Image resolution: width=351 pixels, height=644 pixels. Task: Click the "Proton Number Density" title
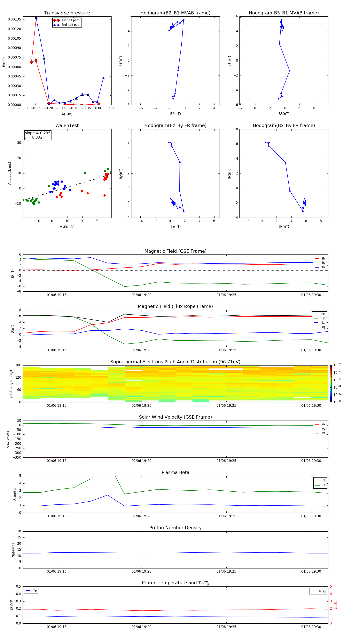(175, 528)
